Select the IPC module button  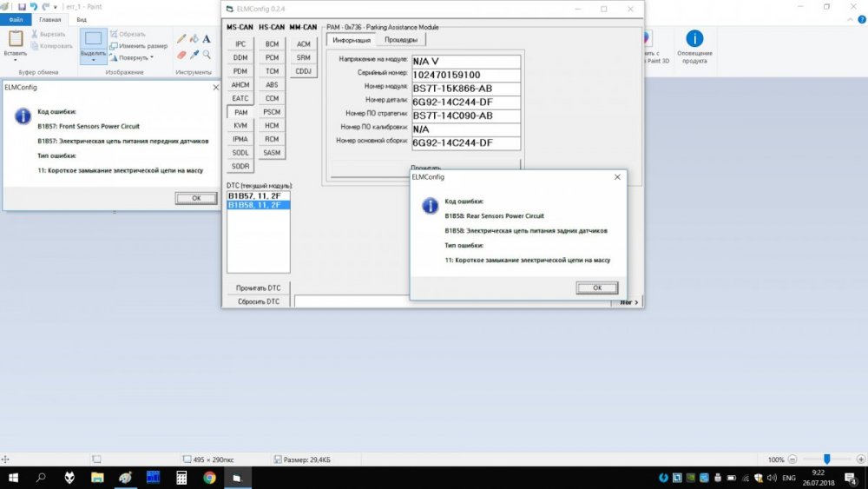(x=240, y=43)
